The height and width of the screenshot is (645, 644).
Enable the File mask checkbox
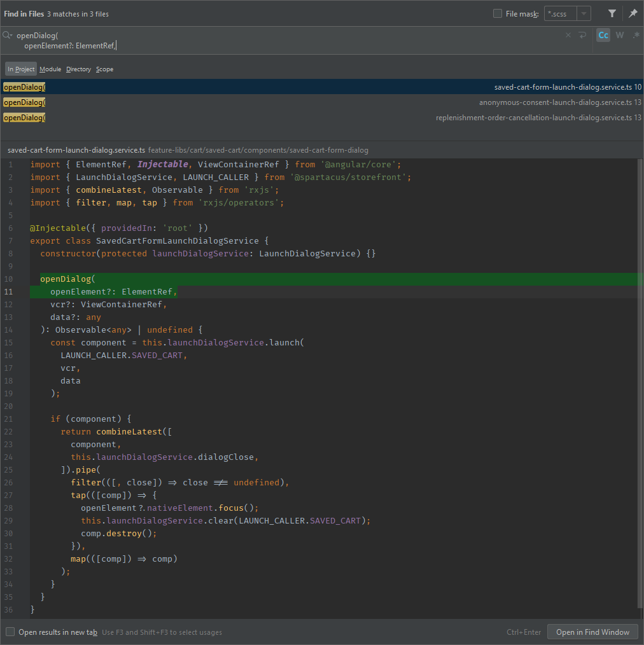(498, 13)
